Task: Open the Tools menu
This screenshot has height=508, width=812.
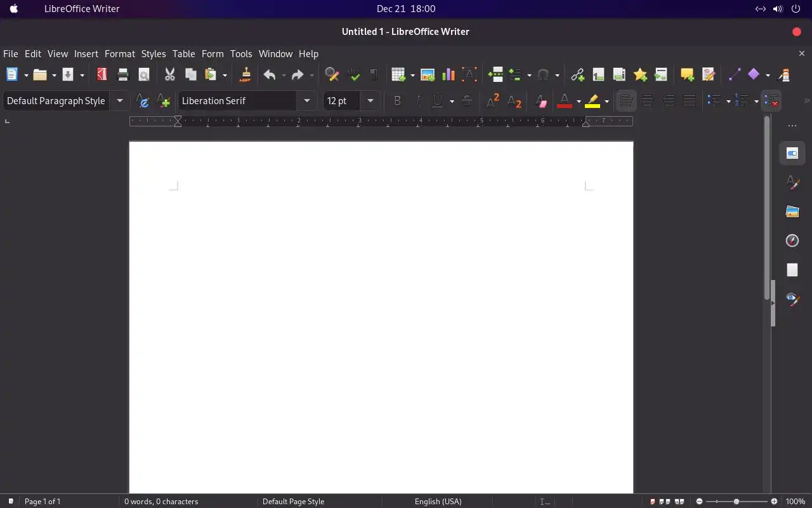Action: tap(241, 54)
